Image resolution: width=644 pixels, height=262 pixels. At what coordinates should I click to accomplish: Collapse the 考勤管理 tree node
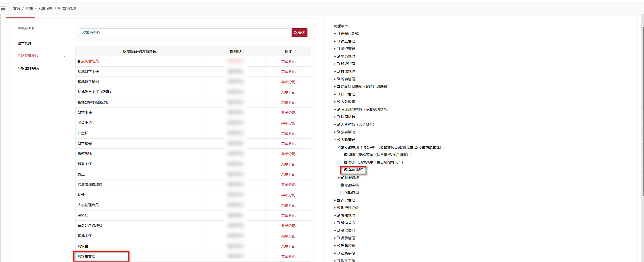(335, 140)
